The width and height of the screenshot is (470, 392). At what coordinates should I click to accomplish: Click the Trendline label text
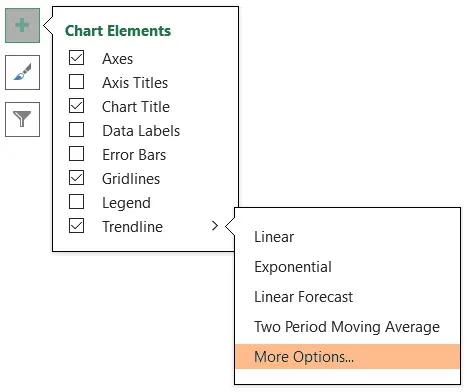[132, 227]
